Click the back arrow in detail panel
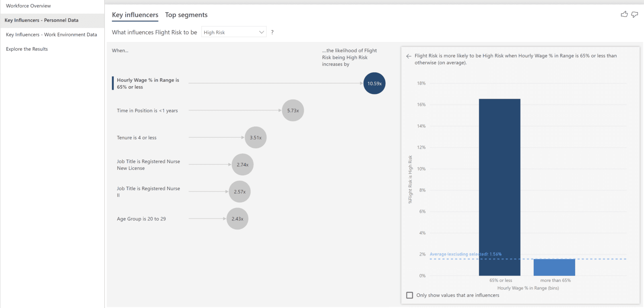This screenshot has width=644, height=308. click(x=409, y=56)
